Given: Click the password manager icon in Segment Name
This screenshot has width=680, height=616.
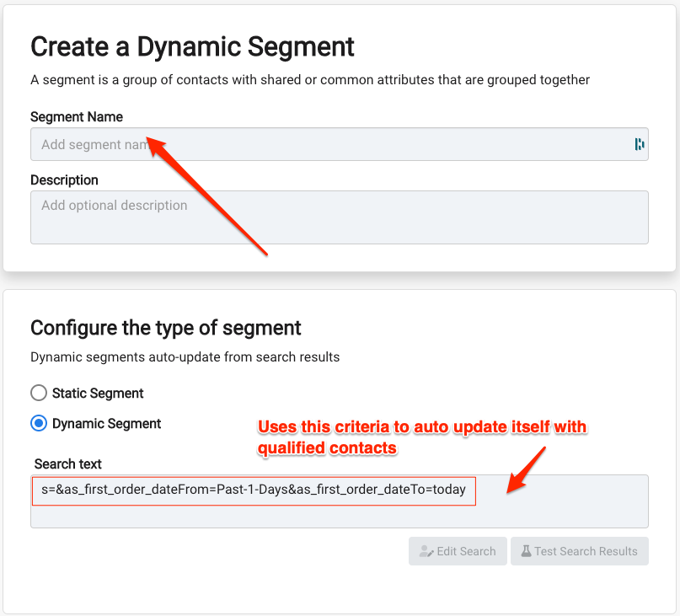Looking at the screenshot, I should coord(640,144).
